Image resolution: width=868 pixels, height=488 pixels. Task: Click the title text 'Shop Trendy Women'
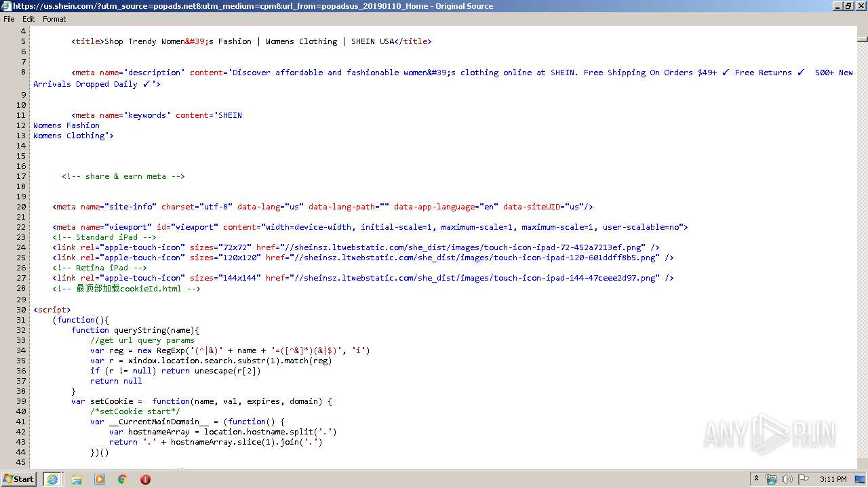click(144, 41)
